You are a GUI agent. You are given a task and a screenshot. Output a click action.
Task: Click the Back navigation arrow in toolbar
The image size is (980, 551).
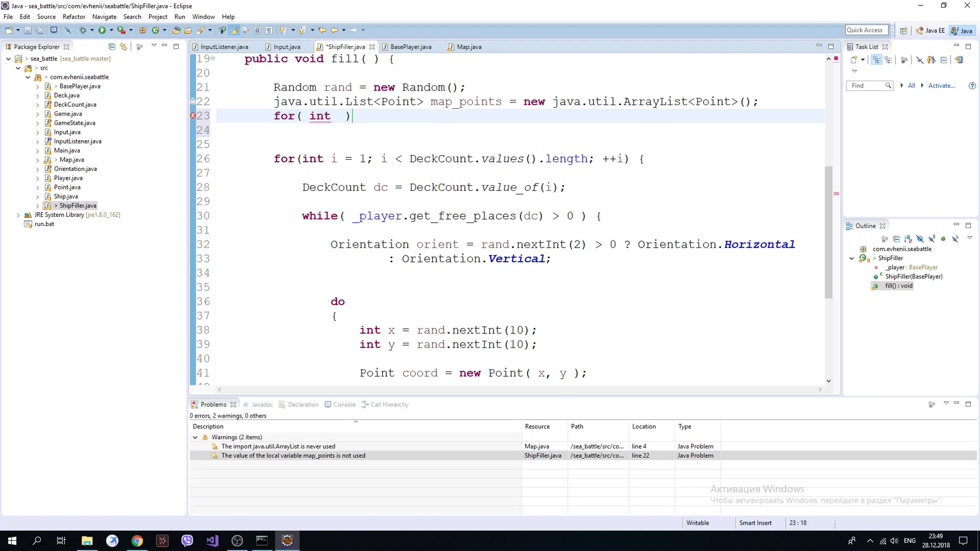pyautogui.click(x=334, y=30)
